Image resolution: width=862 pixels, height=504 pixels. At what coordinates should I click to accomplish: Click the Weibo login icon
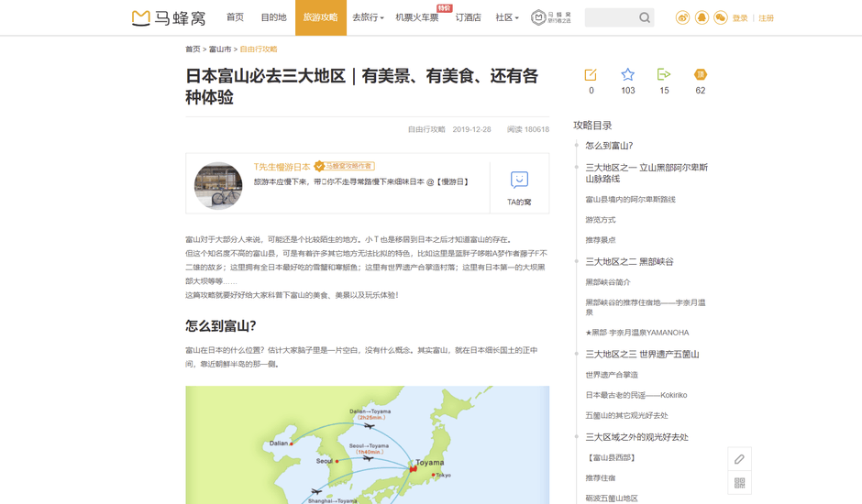pyautogui.click(x=682, y=17)
